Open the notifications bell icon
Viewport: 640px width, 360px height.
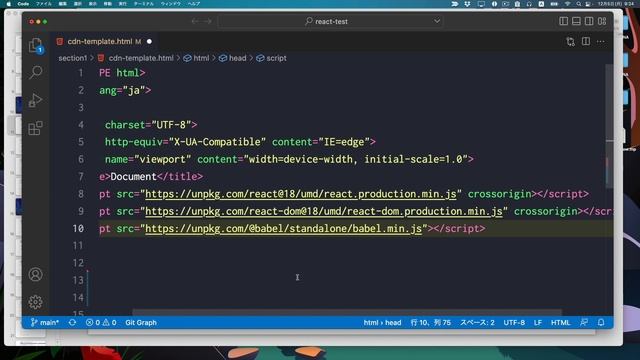[x=601, y=322]
